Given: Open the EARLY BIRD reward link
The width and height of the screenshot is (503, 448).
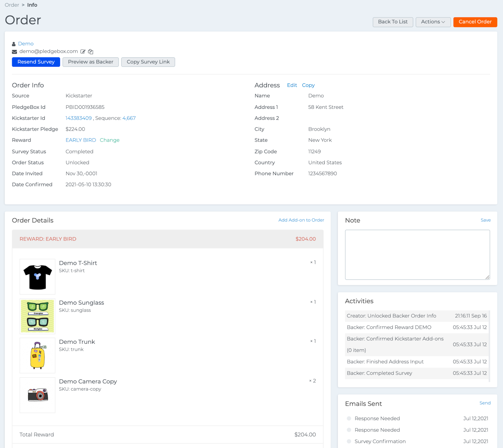Looking at the screenshot, I should [x=81, y=140].
